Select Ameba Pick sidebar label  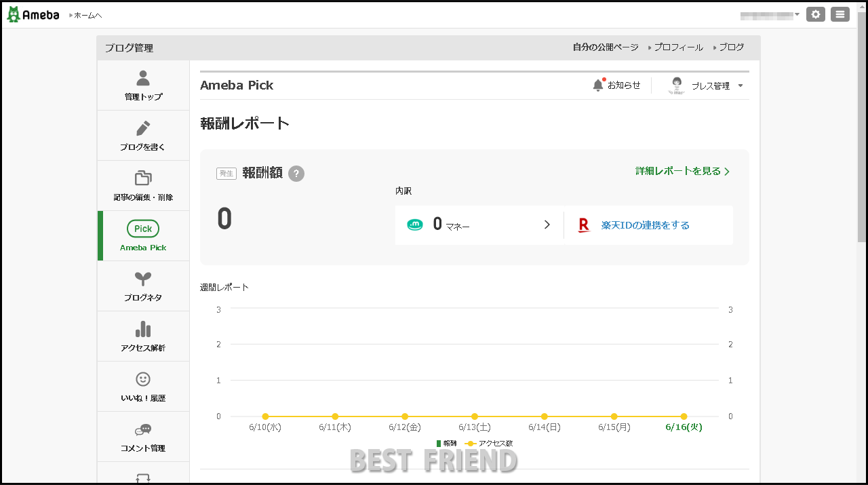tap(143, 248)
